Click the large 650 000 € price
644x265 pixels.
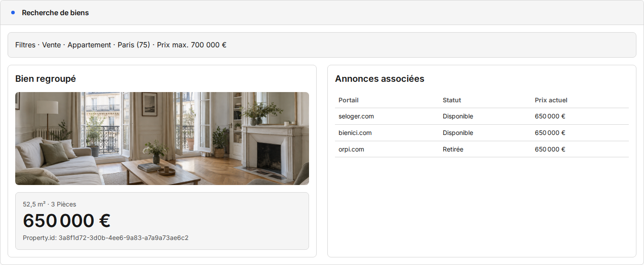(x=67, y=221)
